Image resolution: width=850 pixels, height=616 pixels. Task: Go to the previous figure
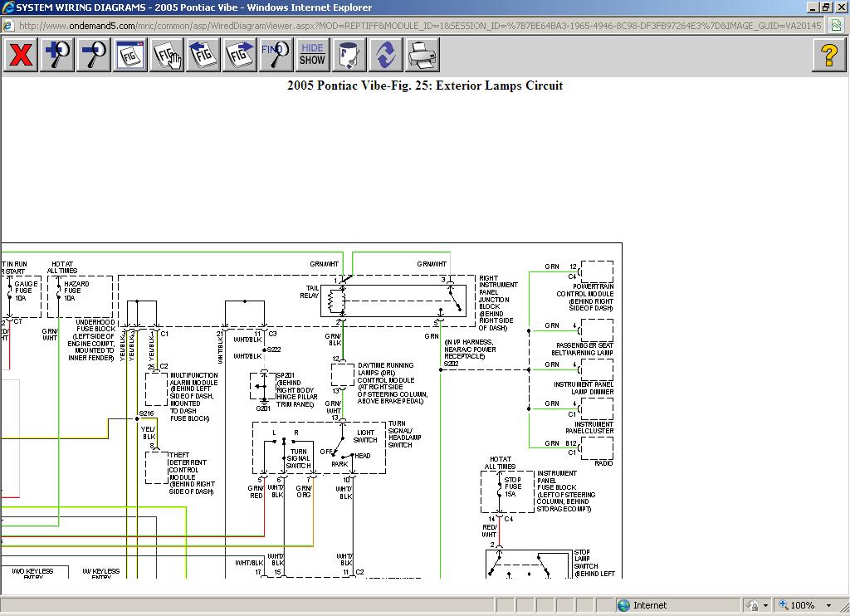pos(203,56)
